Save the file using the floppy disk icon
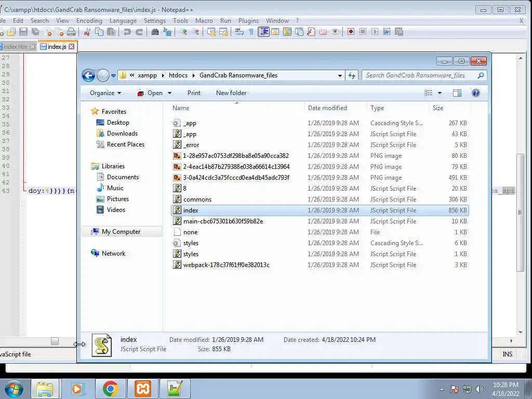Image resolution: width=532 pixels, height=399 pixels. tap(23, 32)
